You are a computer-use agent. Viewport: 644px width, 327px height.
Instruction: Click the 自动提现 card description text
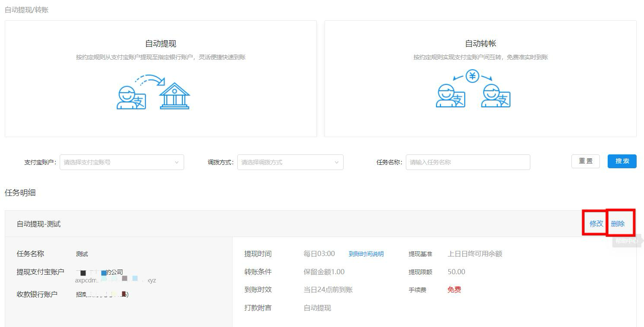point(161,57)
